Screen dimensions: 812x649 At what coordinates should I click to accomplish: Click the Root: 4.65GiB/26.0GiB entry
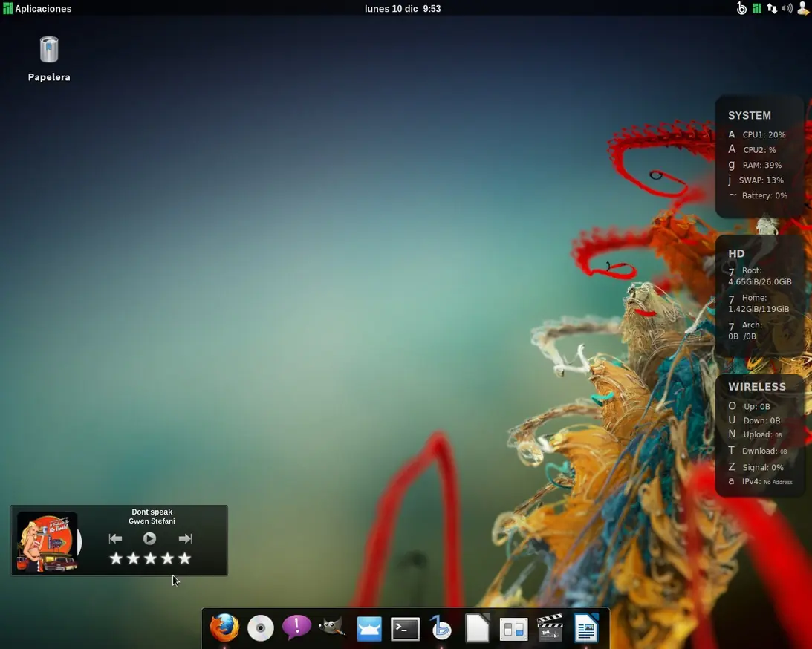[x=760, y=276]
